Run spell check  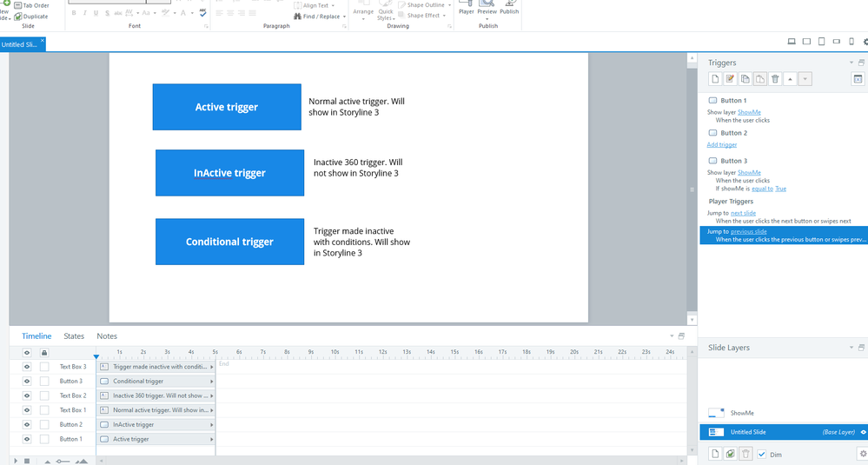pos(203,12)
